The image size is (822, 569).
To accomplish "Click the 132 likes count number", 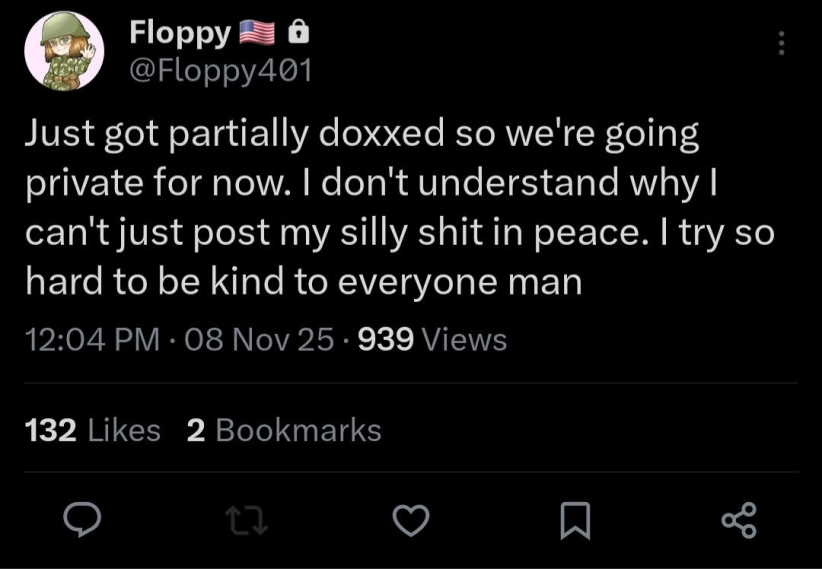I will (x=50, y=430).
